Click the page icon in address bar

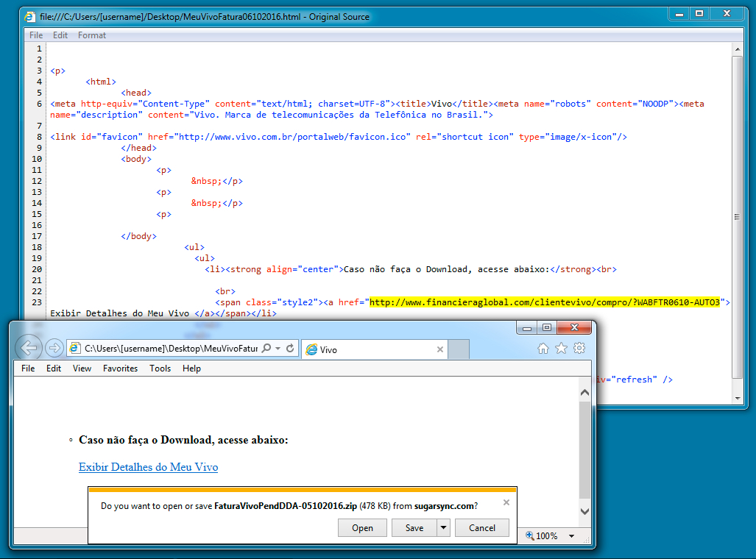click(75, 348)
